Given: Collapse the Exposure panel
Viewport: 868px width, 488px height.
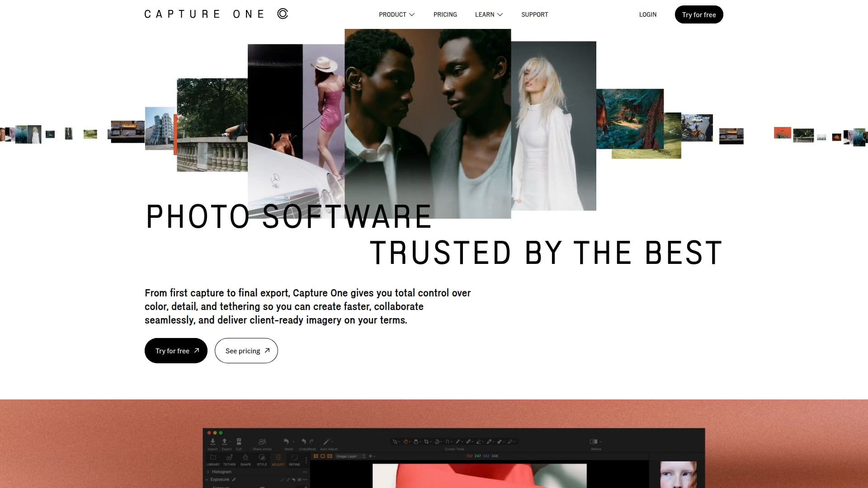Looking at the screenshot, I should click(x=207, y=479).
